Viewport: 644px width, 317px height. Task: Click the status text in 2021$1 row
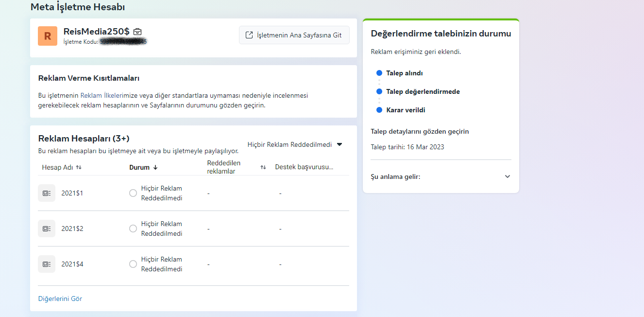[x=162, y=193]
